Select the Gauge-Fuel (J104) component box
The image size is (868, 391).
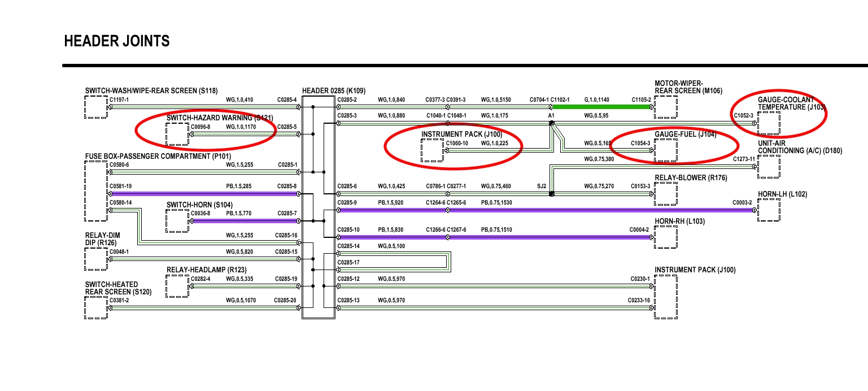pos(665,150)
